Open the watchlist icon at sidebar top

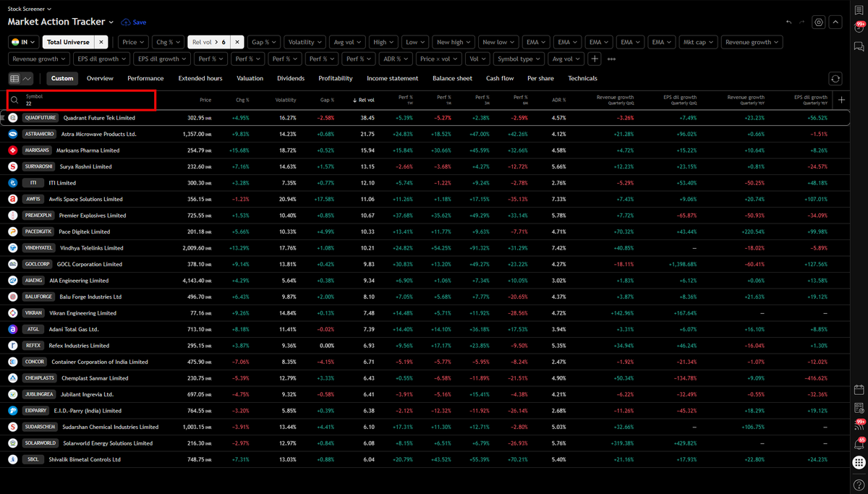[859, 9]
